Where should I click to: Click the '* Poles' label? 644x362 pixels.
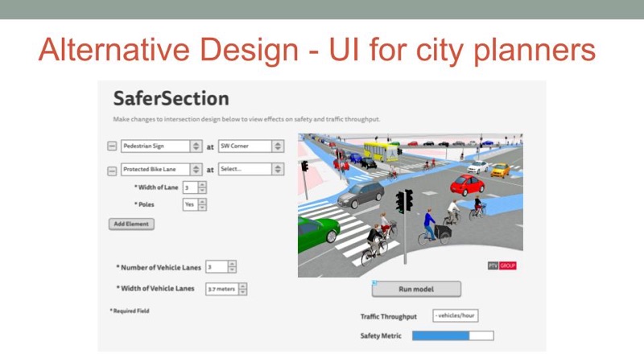click(144, 204)
